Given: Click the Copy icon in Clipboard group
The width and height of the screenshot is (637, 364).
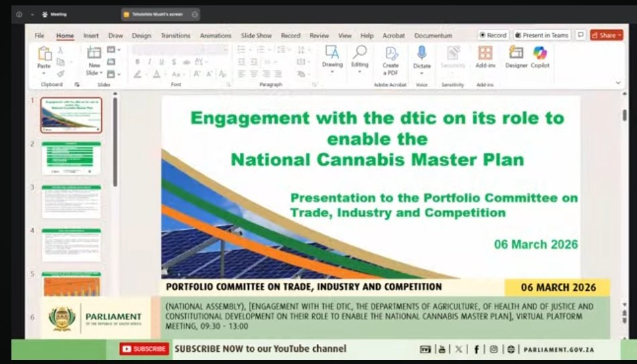Looking at the screenshot, I should (60, 62).
